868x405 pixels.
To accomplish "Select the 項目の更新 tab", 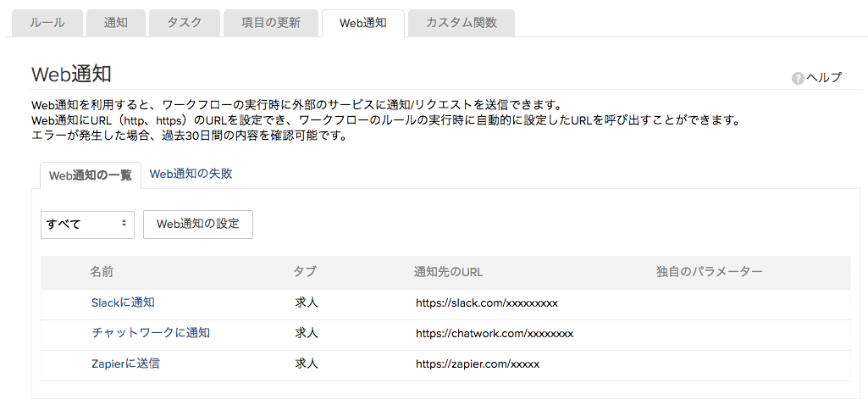I will (271, 23).
